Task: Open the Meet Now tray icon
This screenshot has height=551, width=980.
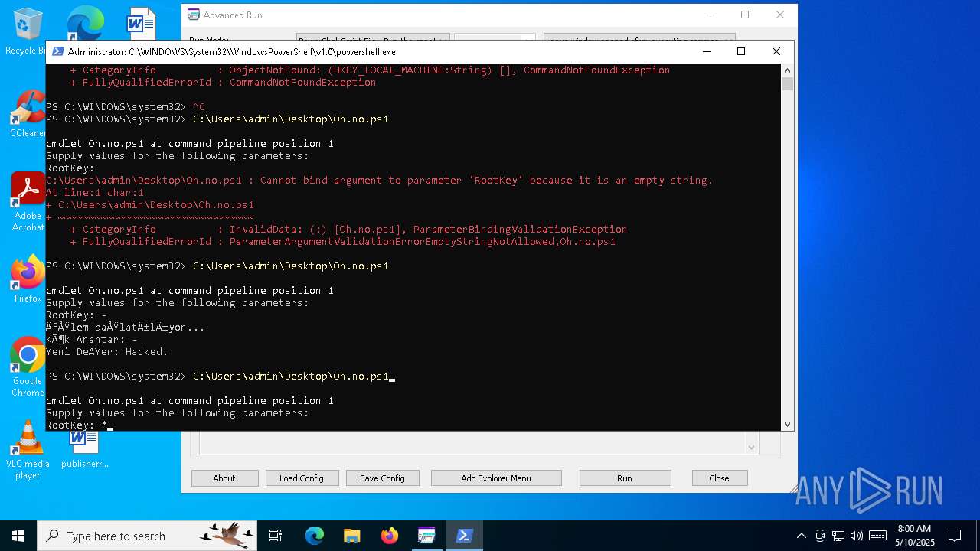Action: point(820,536)
